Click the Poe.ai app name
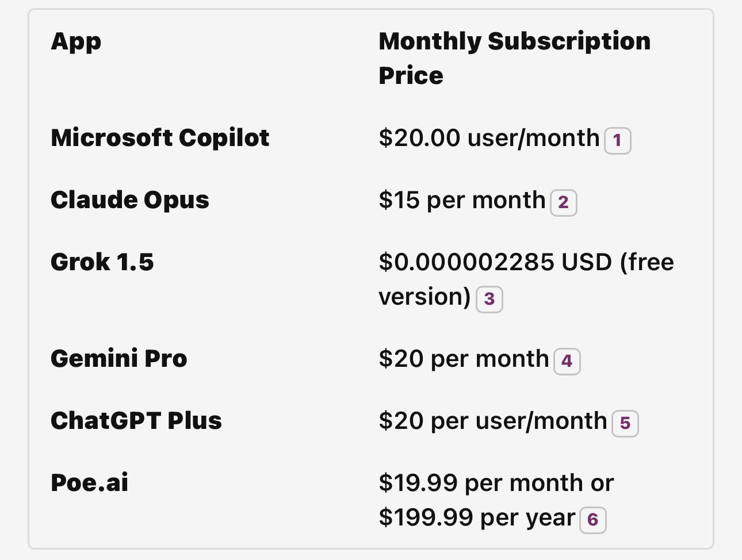 pyautogui.click(x=90, y=483)
